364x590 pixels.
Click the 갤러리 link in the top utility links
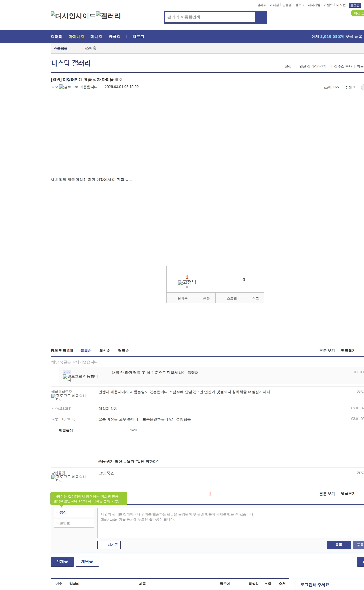[262, 5]
